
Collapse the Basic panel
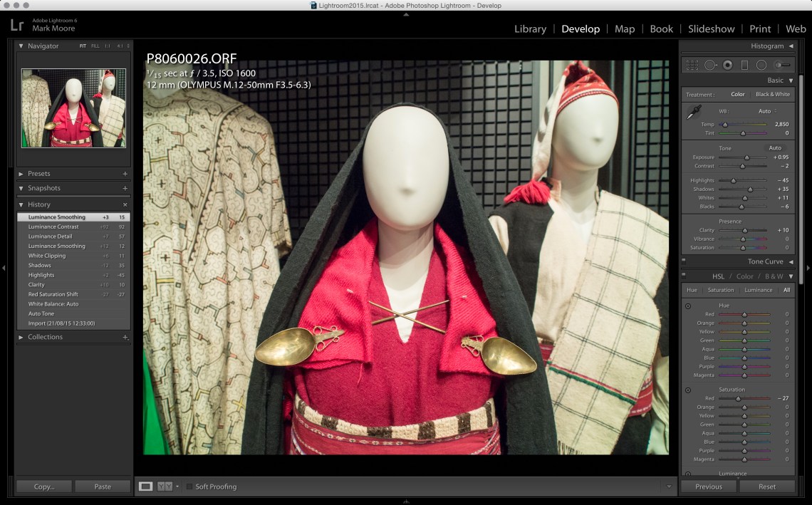pos(791,80)
